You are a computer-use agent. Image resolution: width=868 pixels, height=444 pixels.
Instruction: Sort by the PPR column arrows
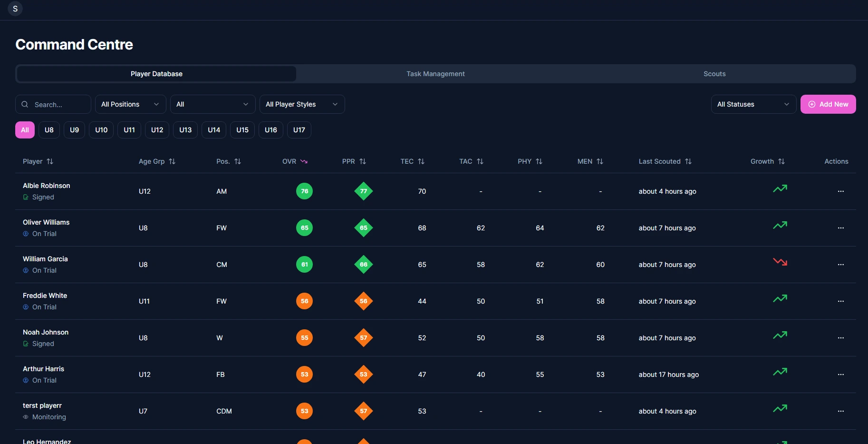tap(363, 161)
